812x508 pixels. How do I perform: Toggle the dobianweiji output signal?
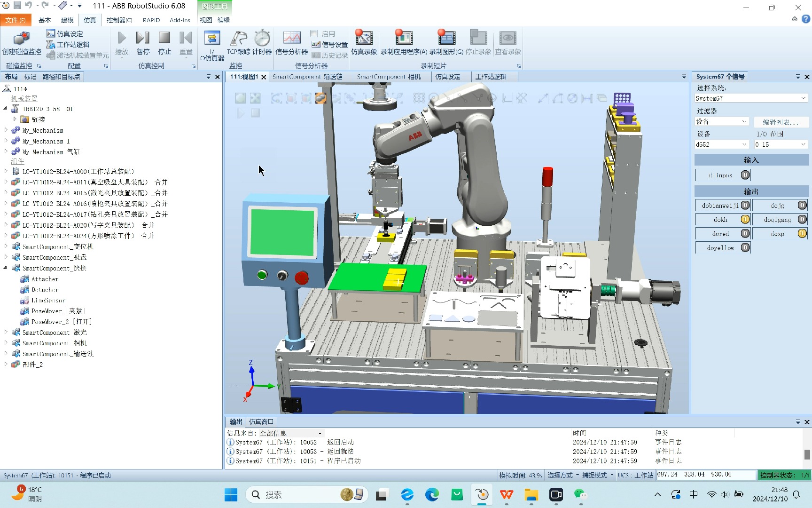pyautogui.click(x=745, y=206)
